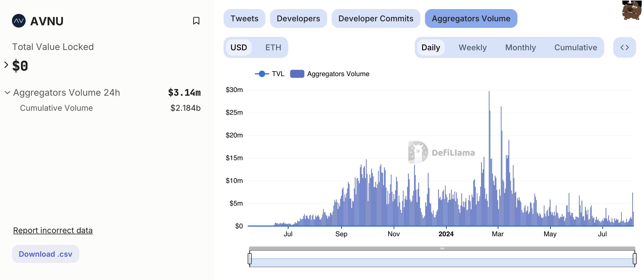Click the Cumulative Volume label

pyautogui.click(x=56, y=108)
